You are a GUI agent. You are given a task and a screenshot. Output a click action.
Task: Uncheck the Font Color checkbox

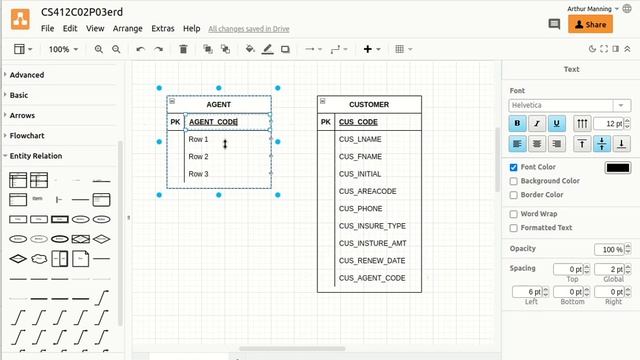pos(513,167)
